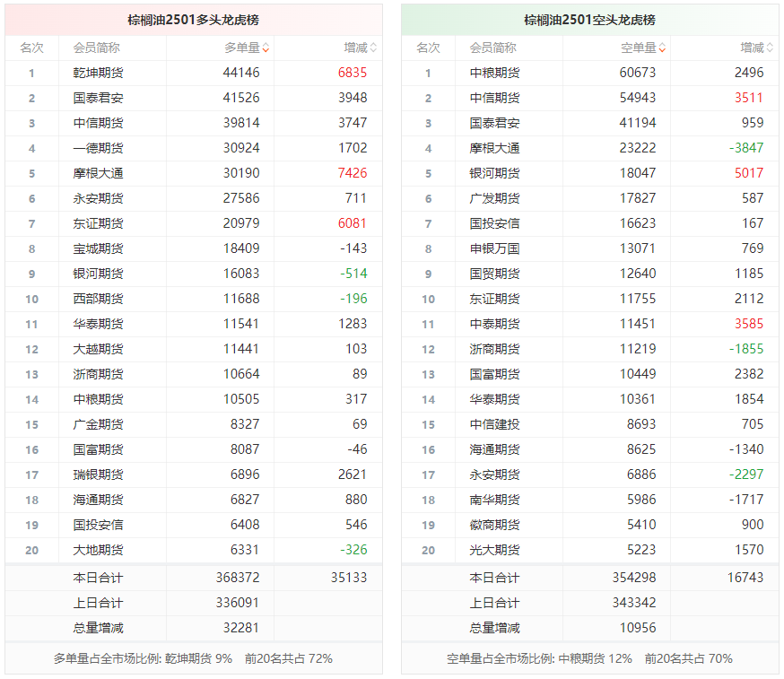
Task: Click 空单量占全市场比例 footer text
Action: tap(589, 658)
